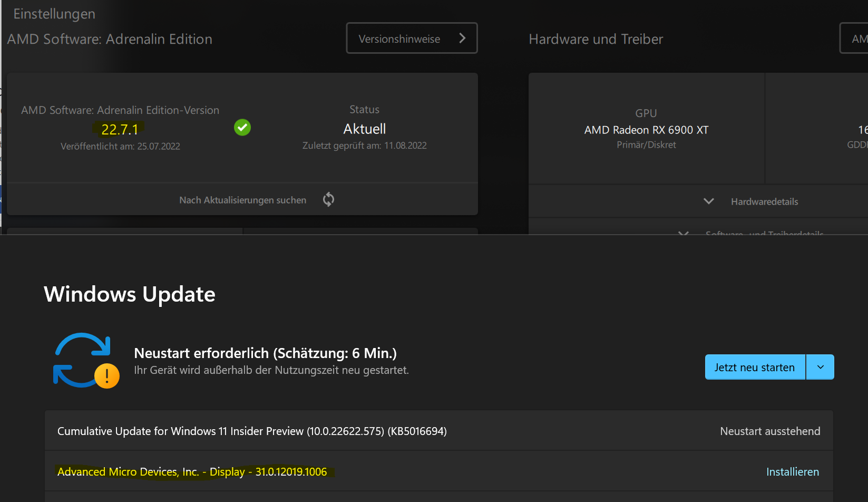Click the Aktuell status text
The width and height of the screenshot is (868, 502).
click(x=365, y=129)
